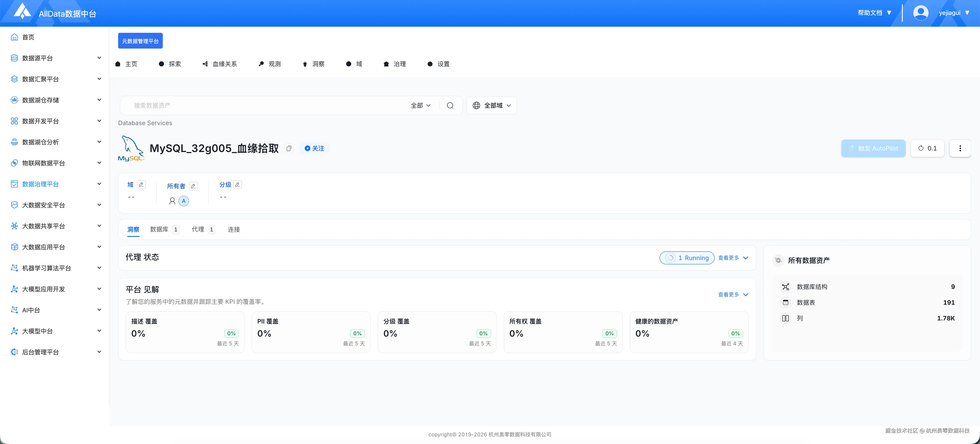
Task: Open the 血缘关系 nav item
Action: coord(220,64)
